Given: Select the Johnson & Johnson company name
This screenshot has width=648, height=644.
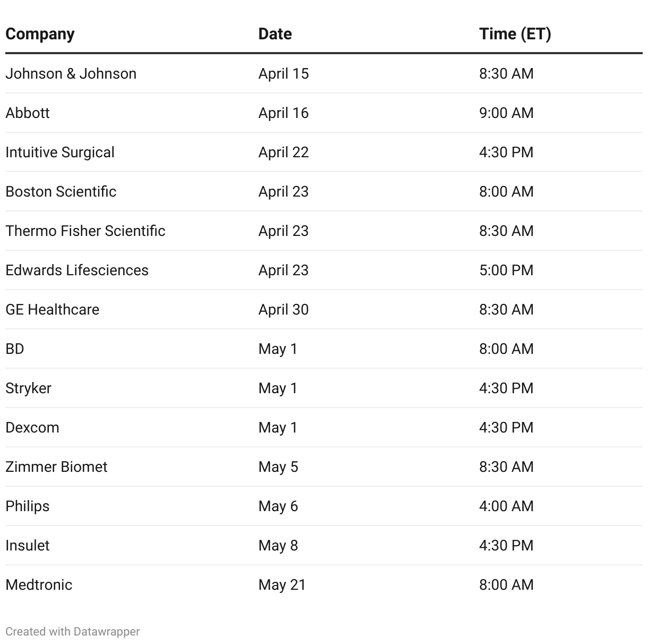Looking at the screenshot, I should (71, 73).
